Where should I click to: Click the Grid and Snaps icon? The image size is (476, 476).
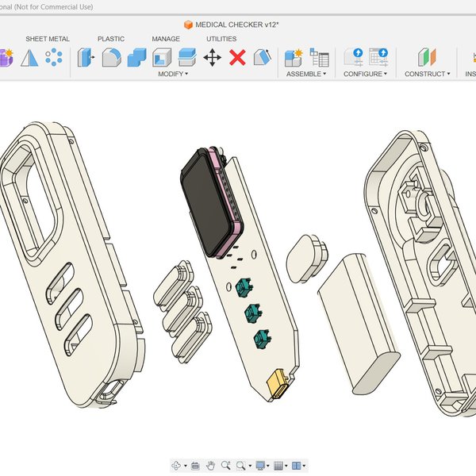pyautogui.click(x=278, y=466)
